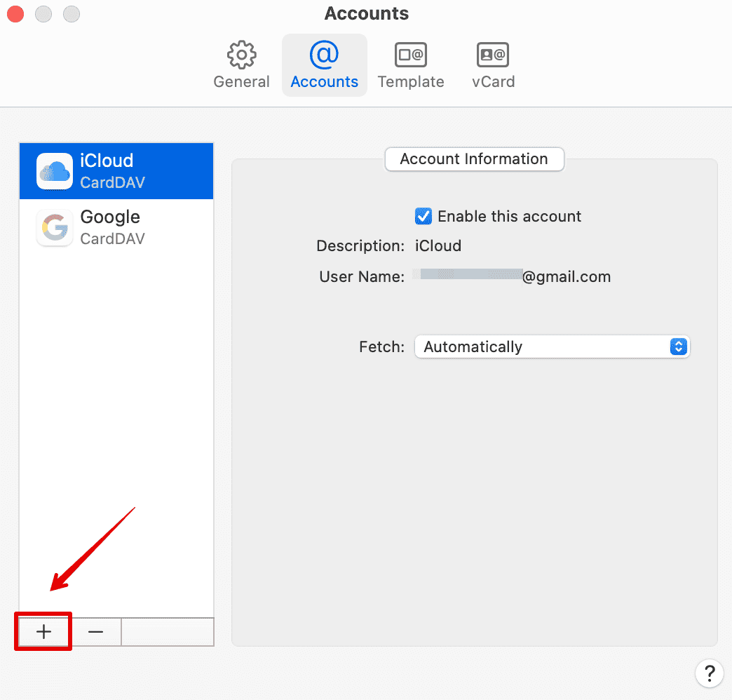Open help via the question mark button
The width and height of the screenshot is (732, 700).
tap(709, 673)
